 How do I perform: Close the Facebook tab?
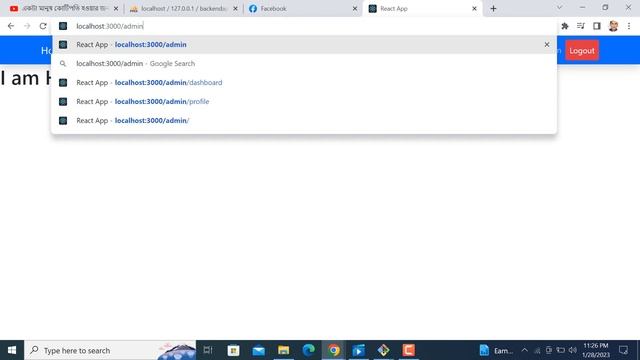[x=355, y=8]
